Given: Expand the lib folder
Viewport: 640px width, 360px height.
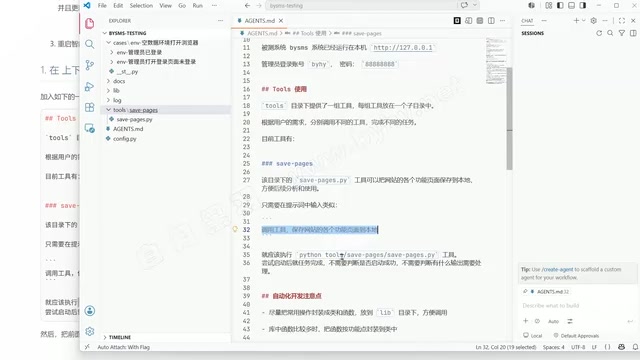Looking at the screenshot, I should 109,91.
